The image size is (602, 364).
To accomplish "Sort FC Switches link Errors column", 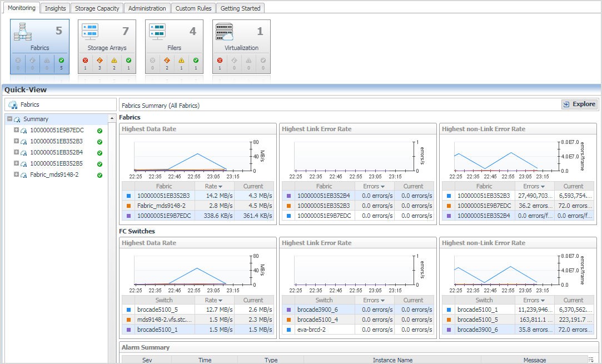I will point(374,300).
